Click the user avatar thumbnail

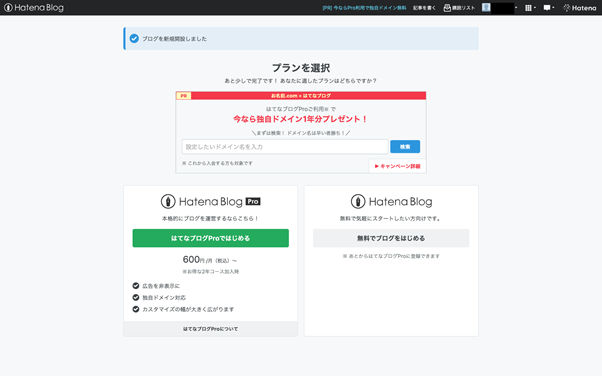tap(486, 8)
